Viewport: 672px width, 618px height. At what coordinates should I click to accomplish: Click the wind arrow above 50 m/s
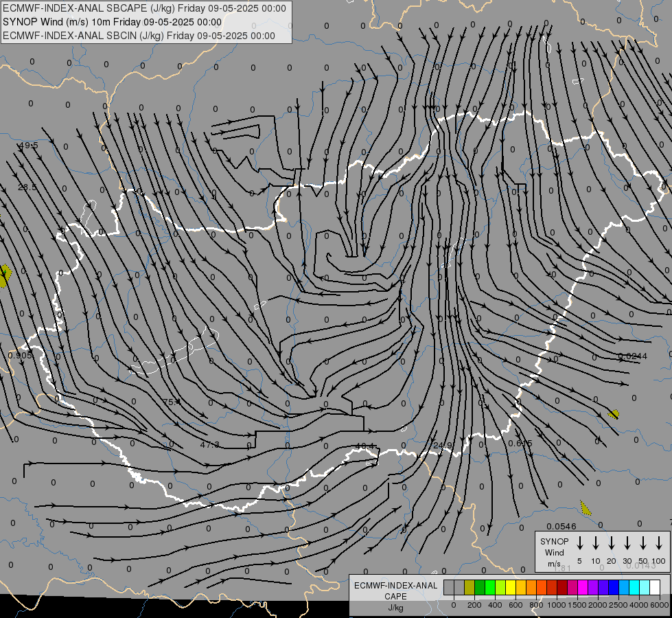click(643, 543)
